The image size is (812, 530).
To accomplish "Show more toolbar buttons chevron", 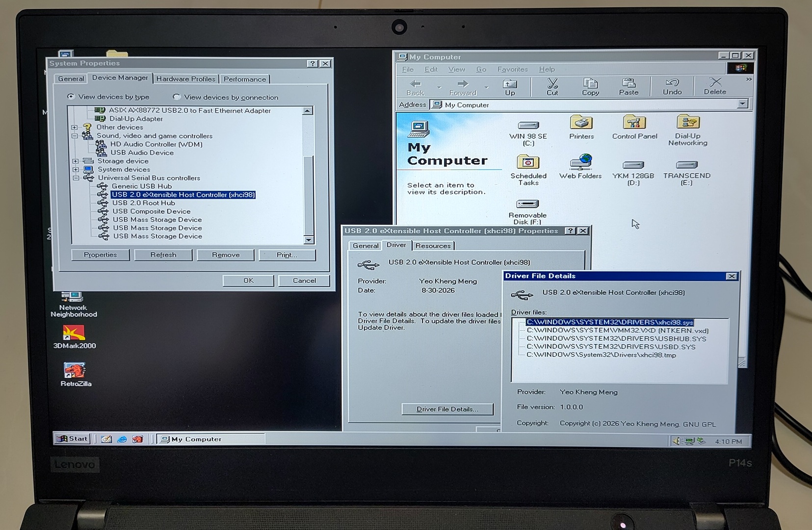I will click(x=749, y=79).
